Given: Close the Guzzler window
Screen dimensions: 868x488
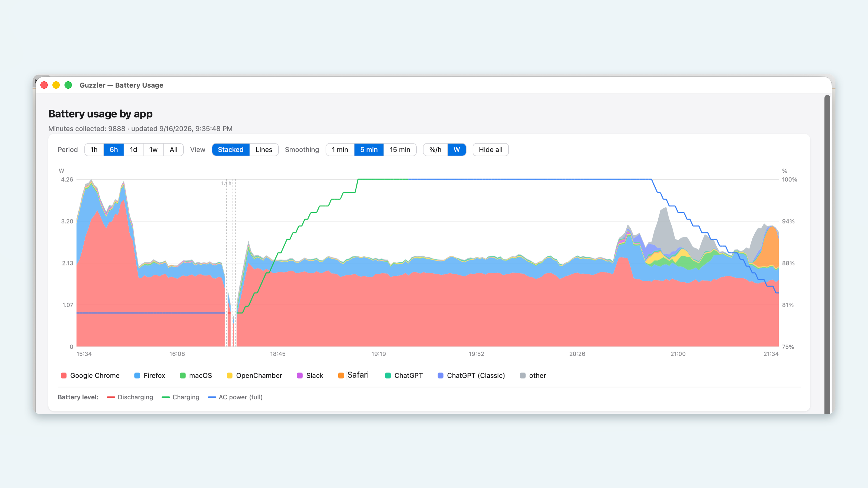Looking at the screenshot, I should point(44,85).
